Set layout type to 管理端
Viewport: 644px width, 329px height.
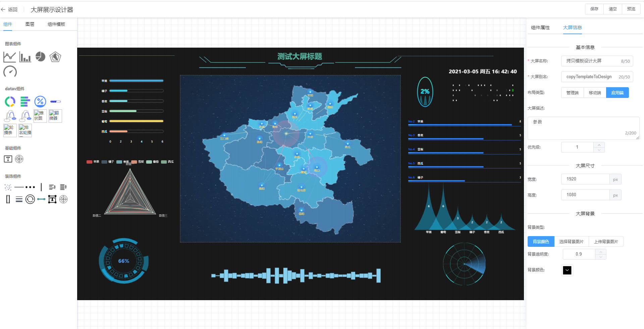573,93
